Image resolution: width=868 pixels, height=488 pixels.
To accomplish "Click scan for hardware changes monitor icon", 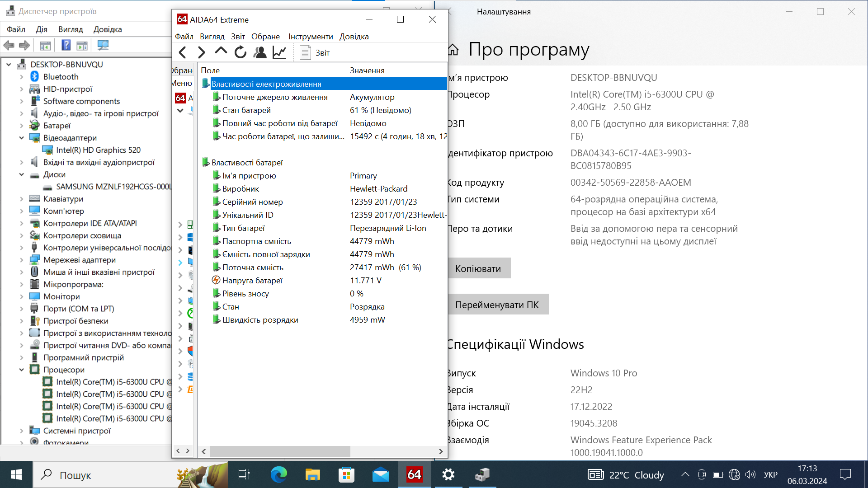I will click(x=103, y=45).
